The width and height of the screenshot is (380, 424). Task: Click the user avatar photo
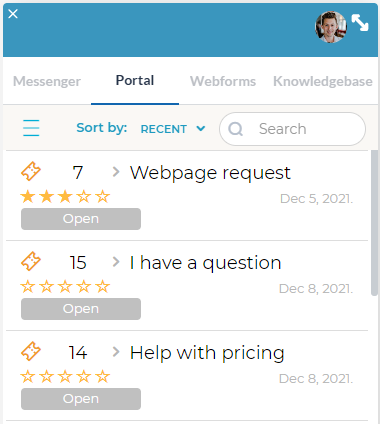click(x=331, y=27)
